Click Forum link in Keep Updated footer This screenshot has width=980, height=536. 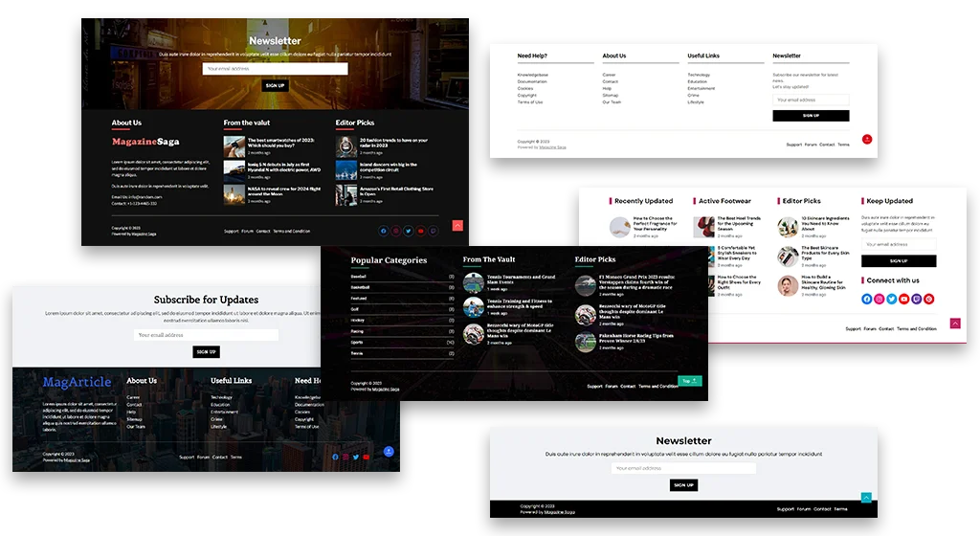tap(869, 328)
